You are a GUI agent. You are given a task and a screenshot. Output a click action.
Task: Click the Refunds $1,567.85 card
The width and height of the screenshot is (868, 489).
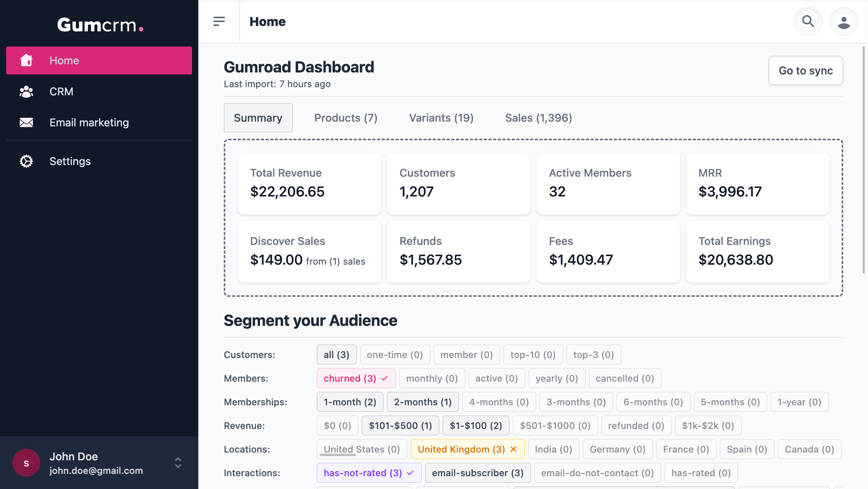tap(458, 251)
